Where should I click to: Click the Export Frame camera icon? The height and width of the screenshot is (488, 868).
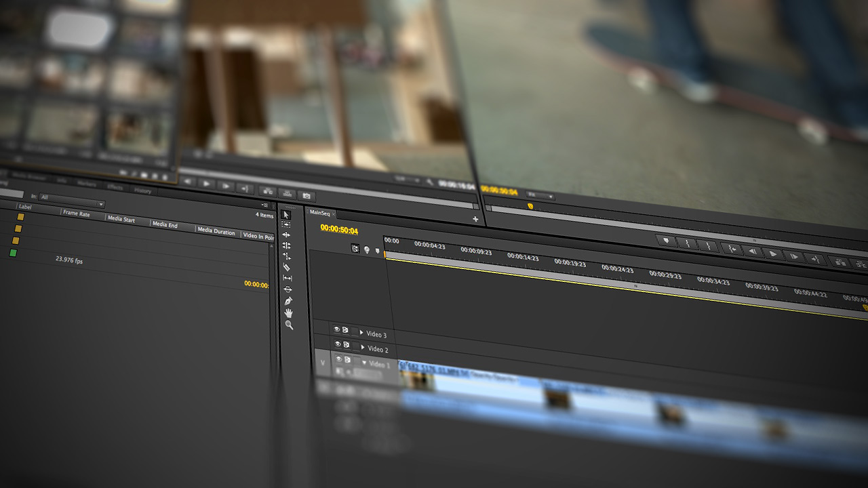coord(307,196)
